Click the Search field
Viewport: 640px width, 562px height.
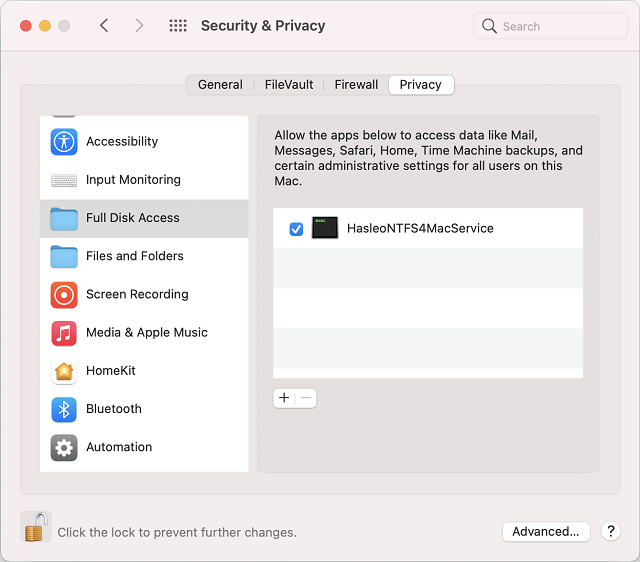550,26
